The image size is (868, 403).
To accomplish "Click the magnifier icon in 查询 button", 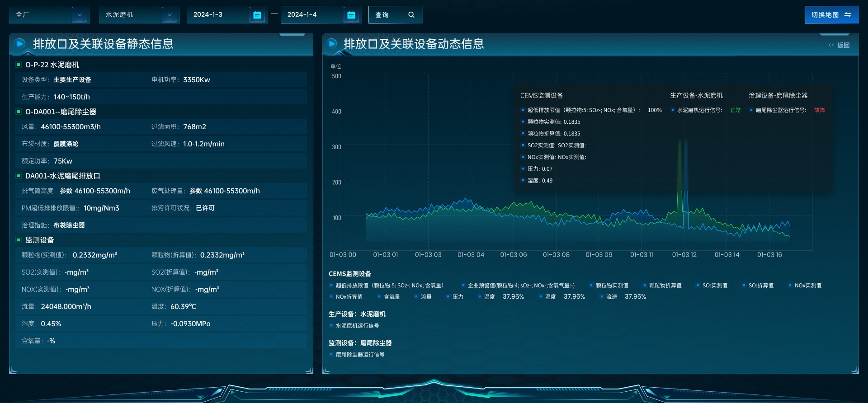I will [411, 15].
